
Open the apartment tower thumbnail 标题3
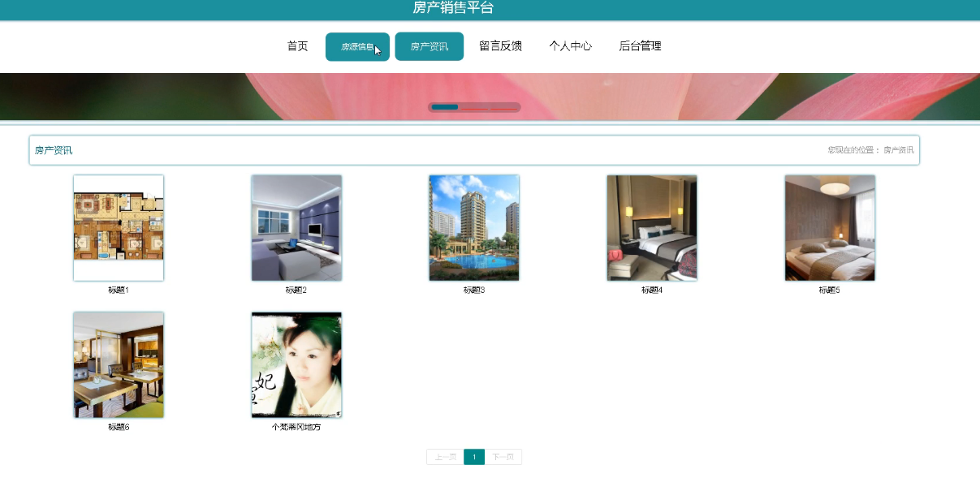point(474,228)
